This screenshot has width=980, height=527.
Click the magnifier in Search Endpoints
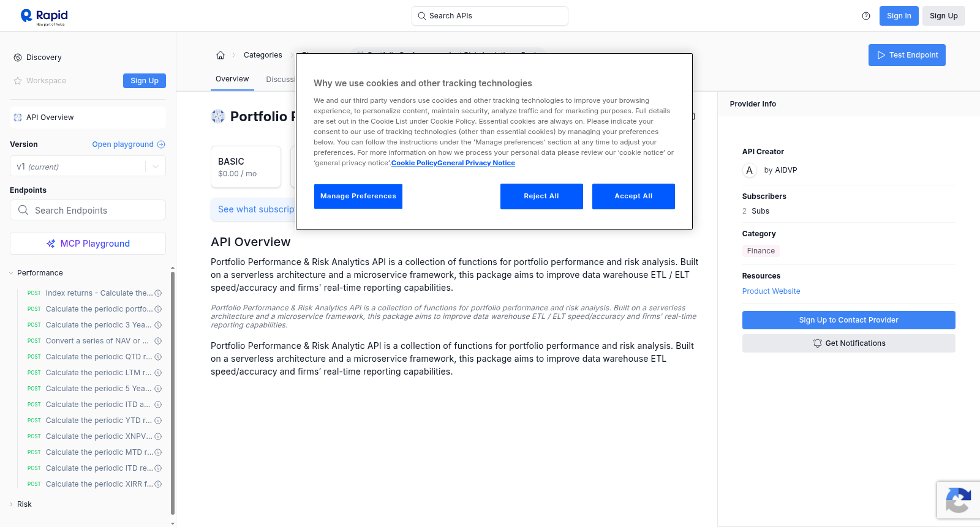pos(23,210)
